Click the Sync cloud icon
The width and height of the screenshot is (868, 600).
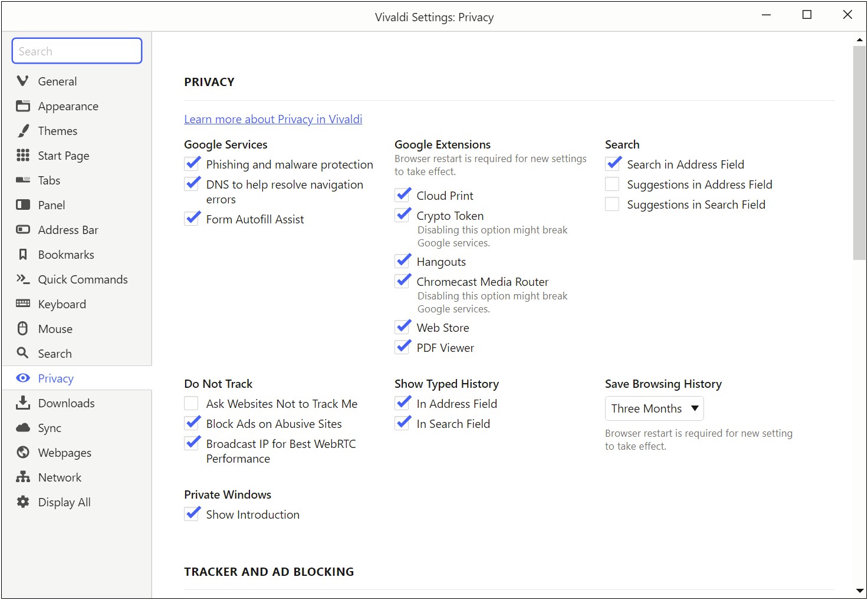click(x=22, y=427)
